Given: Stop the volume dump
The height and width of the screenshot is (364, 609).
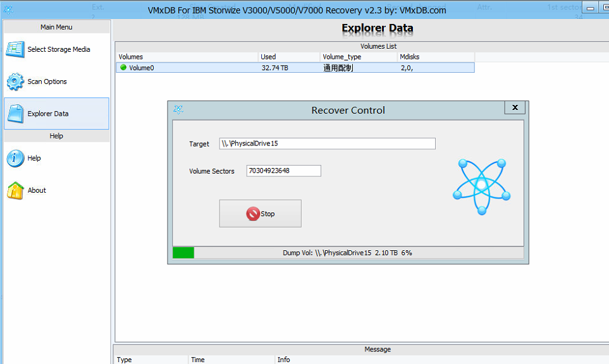Looking at the screenshot, I should pos(260,214).
